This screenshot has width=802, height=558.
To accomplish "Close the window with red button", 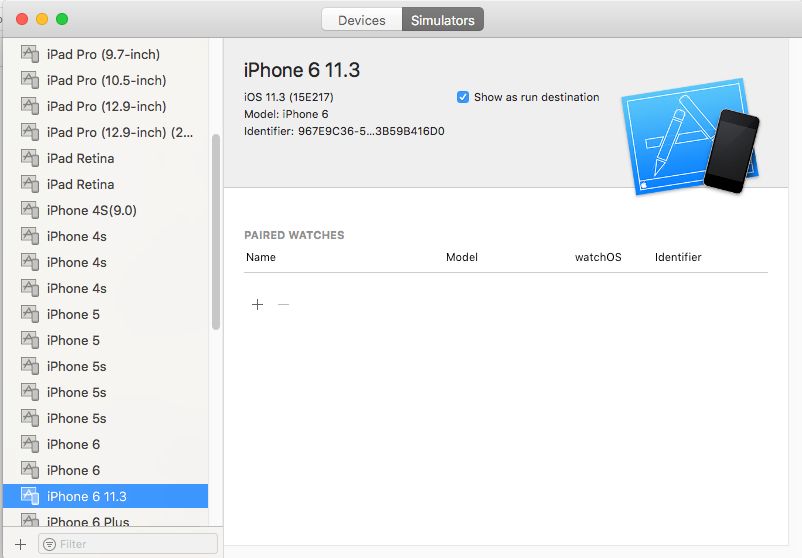I will pyautogui.click(x=22, y=19).
